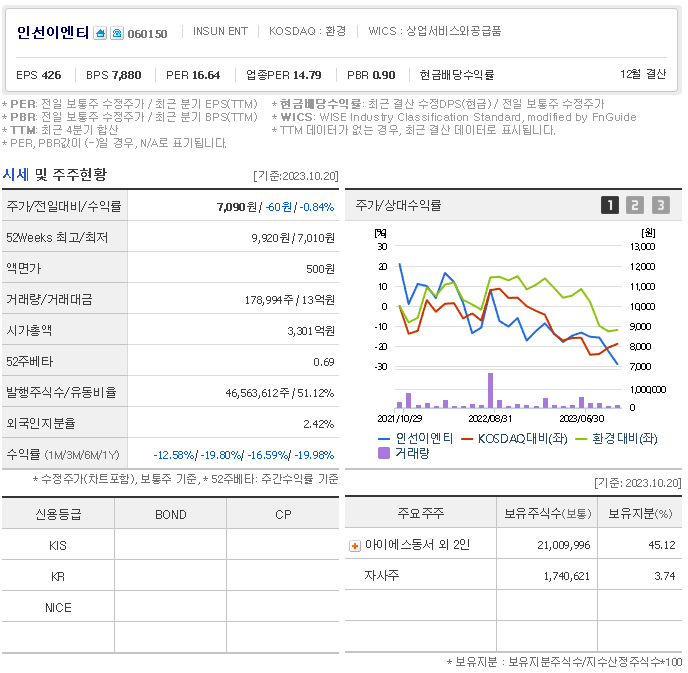Click the 46,563,612주 / 51.12% value

click(280, 393)
